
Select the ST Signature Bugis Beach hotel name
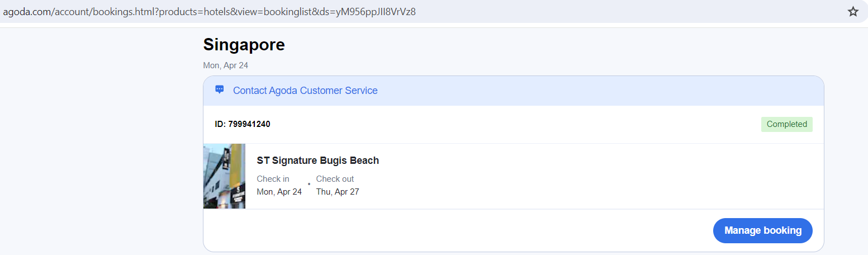pos(317,160)
